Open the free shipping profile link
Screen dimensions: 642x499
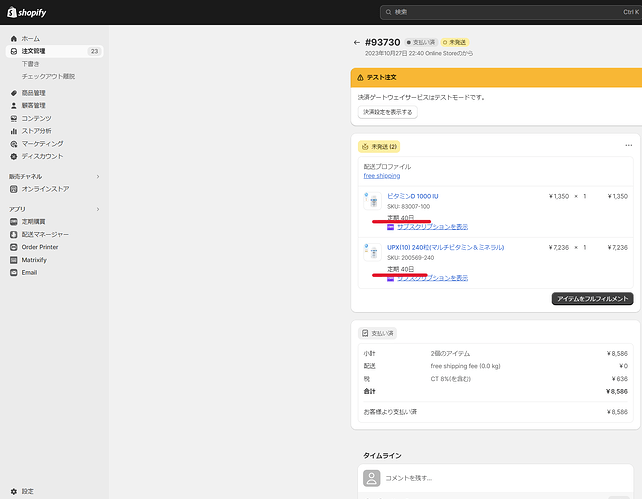381,176
